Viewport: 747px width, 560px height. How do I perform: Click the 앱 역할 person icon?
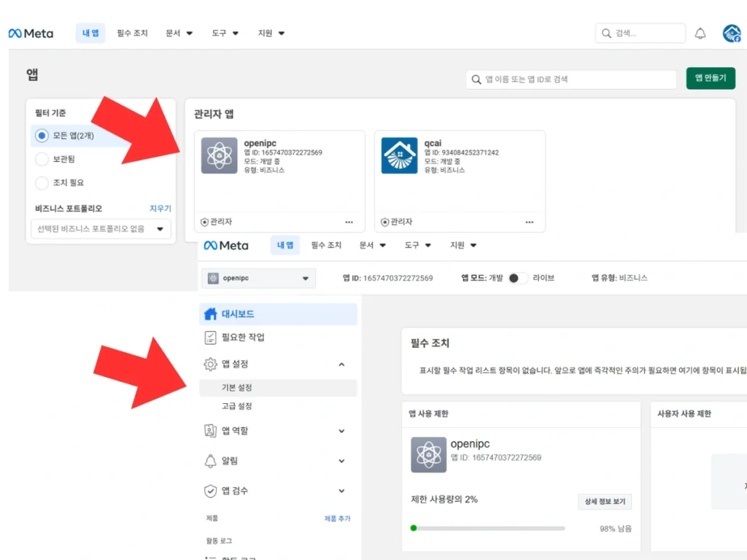coord(210,430)
